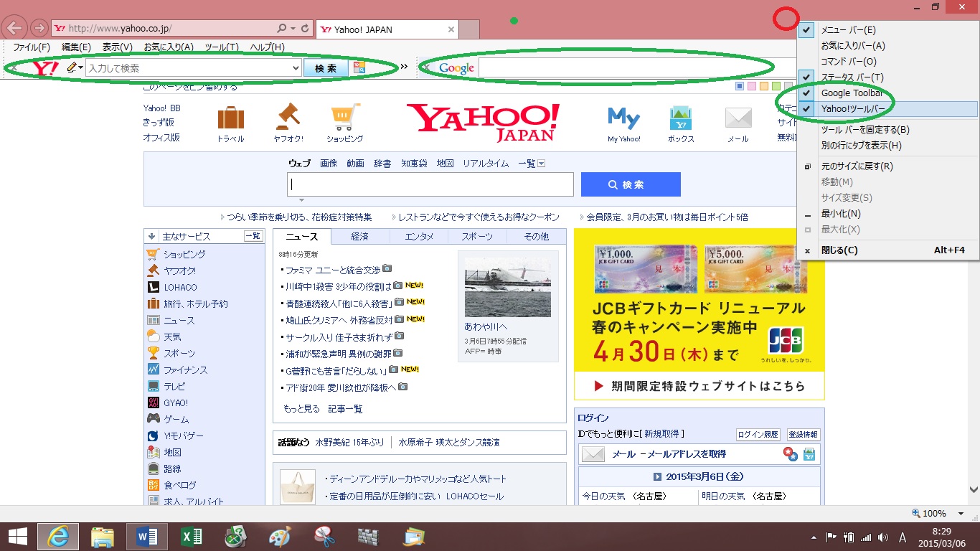980x551 pixels.
Task: Open the 表示(V) menu
Action: pyautogui.click(x=117, y=47)
